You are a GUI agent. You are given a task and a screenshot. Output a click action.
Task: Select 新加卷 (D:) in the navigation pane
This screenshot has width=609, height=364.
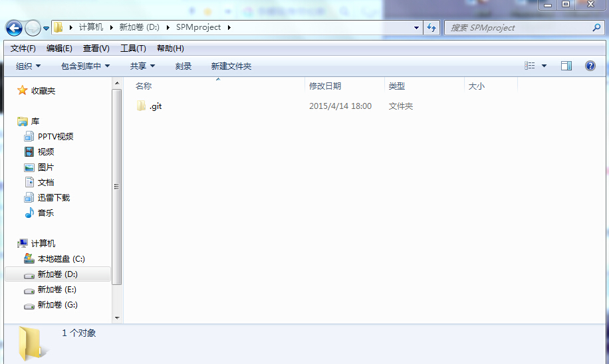[x=57, y=274]
